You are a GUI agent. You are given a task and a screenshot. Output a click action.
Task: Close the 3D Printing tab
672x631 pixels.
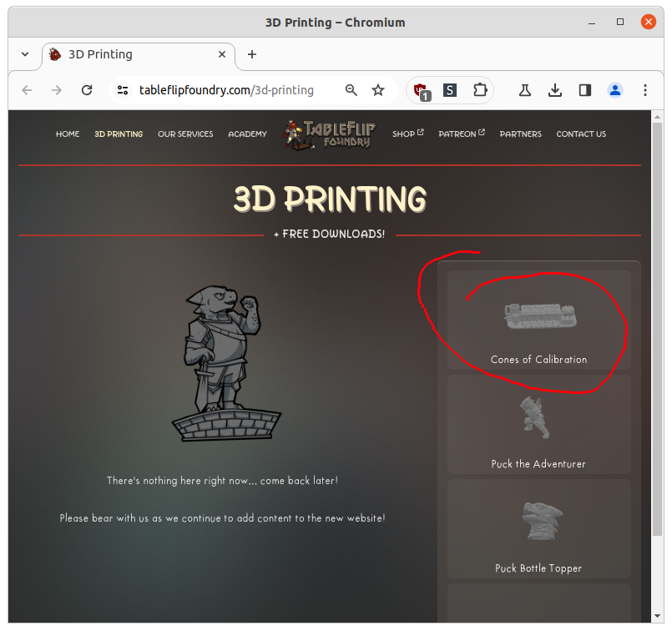tap(222, 54)
